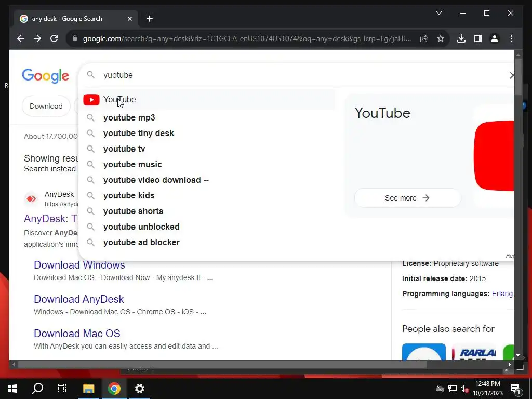This screenshot has width=532, height=399.
Task: Open 'Download AnyDesk' sitelink
Action: coord(79,299)
